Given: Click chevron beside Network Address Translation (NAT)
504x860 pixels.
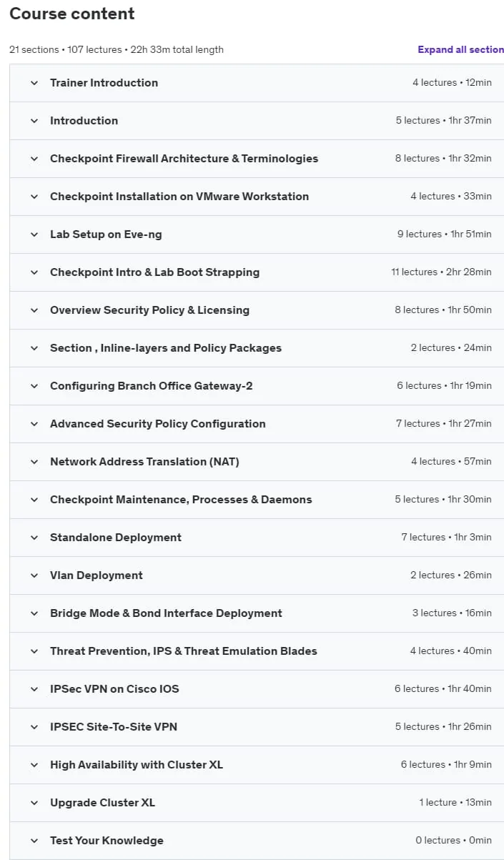Looking at the screenshot, I should [34, 462].
